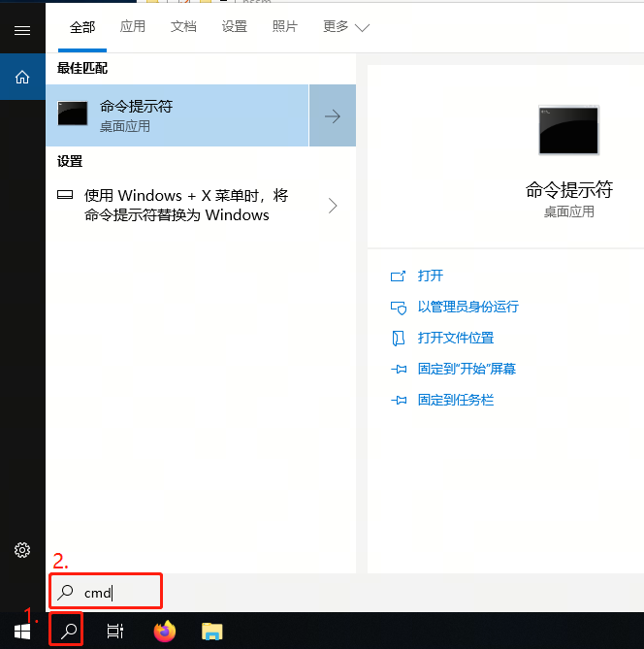This screenshot has height=649, width=644.
Task: Open 命令提示符 via the 打开 link
Action: click(x=431, y=276)
